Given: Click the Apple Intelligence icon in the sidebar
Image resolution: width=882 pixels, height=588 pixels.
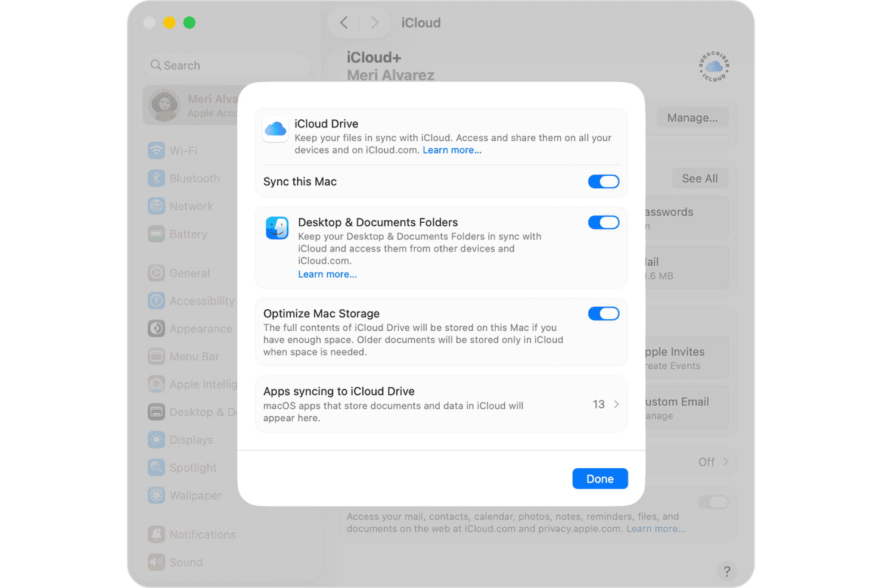Looking at the screenshot, I should pos(156,384).
